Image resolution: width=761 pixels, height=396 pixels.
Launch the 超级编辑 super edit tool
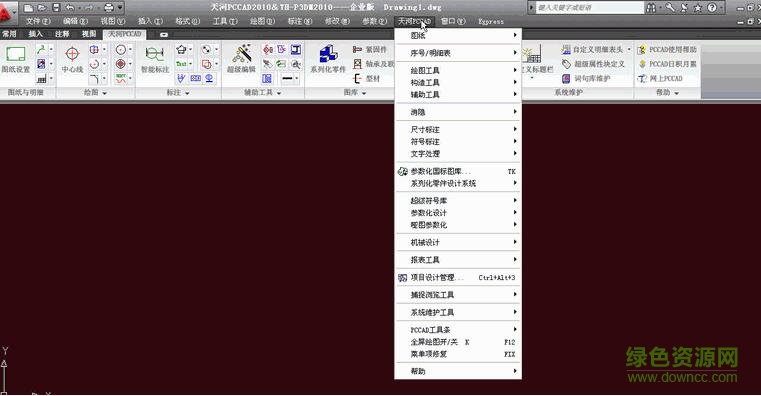[241, 59]
